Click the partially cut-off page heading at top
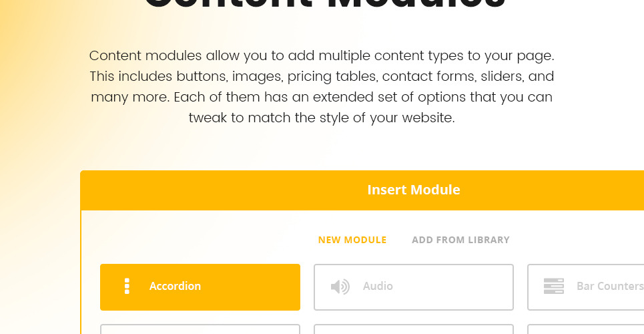The height and width of the screenshot is (334, 644). tap(324, 7)
